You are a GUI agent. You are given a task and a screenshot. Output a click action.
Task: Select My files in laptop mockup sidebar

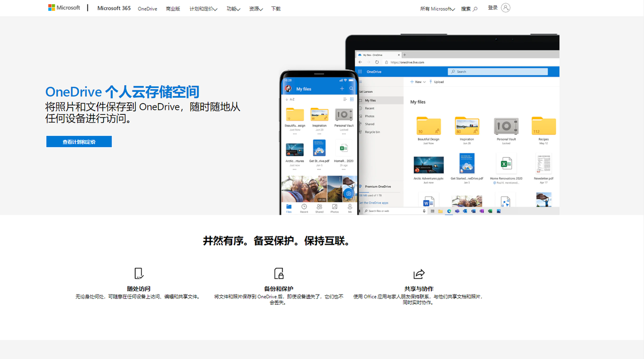379,100
